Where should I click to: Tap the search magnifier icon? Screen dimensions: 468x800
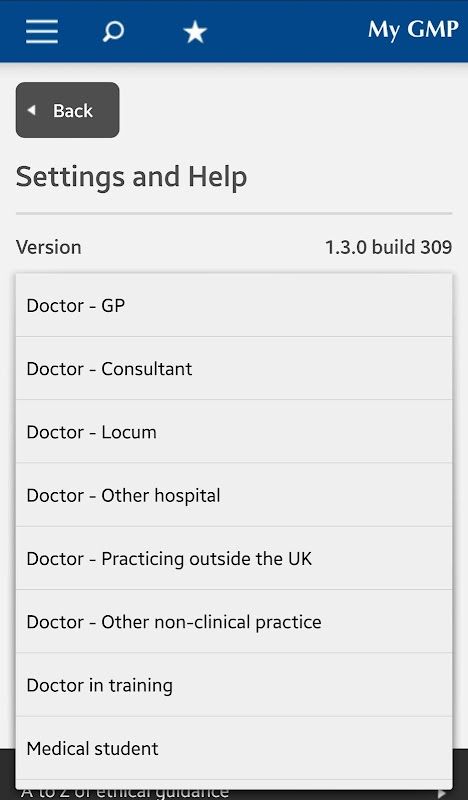[x=113, y=32]
